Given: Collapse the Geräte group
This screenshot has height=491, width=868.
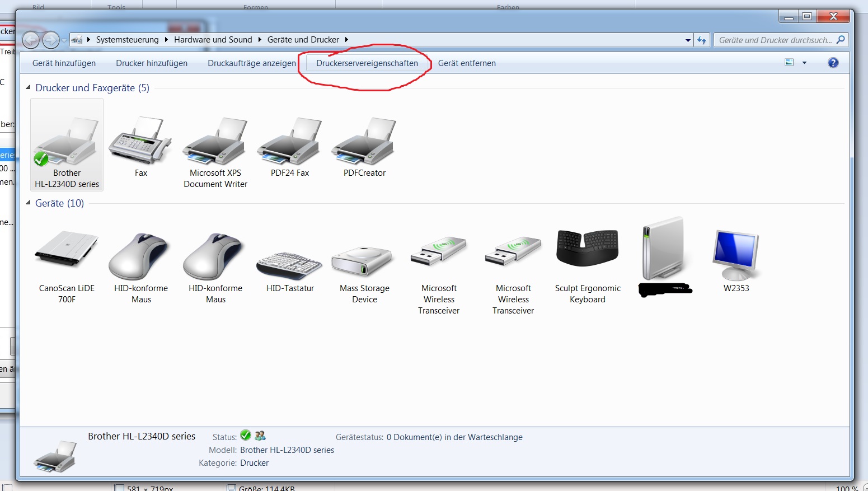Looking at the screenshot, I should 28,203.
